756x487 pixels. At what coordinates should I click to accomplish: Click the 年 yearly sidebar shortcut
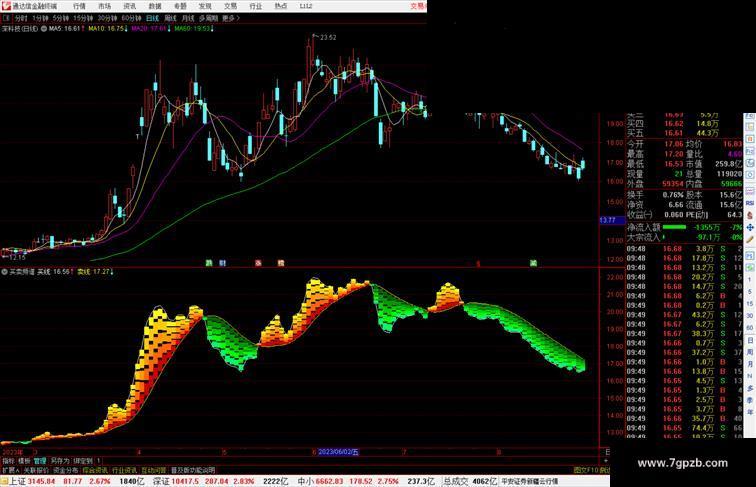(x=750, y=412)
